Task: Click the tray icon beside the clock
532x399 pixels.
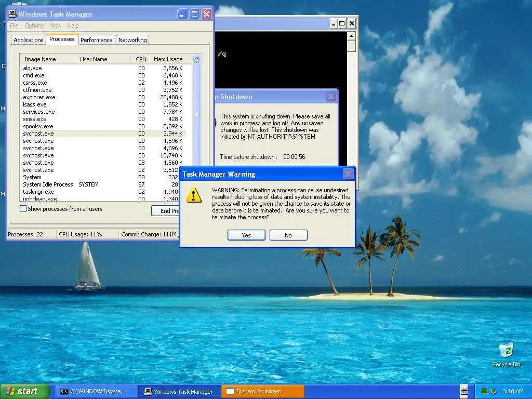Action: point(493,391)
